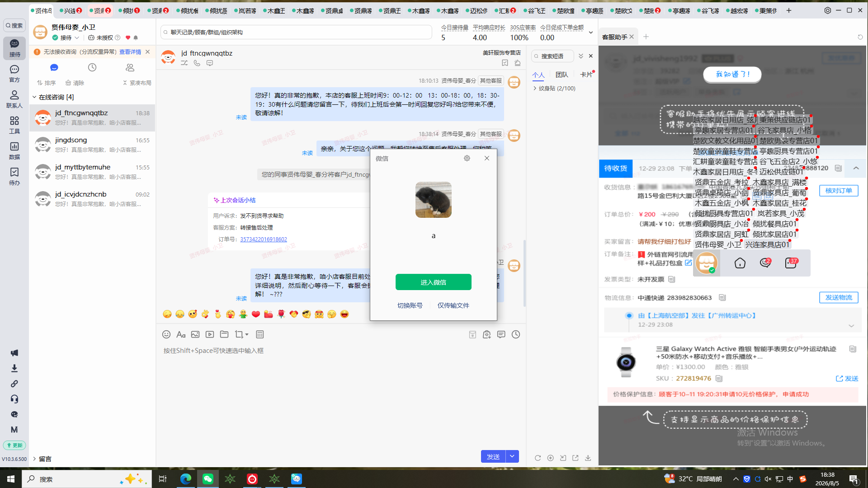Viewport: 868px width, 488px height.
Task: Open order number link 3573422016918602
Action: 264,239
